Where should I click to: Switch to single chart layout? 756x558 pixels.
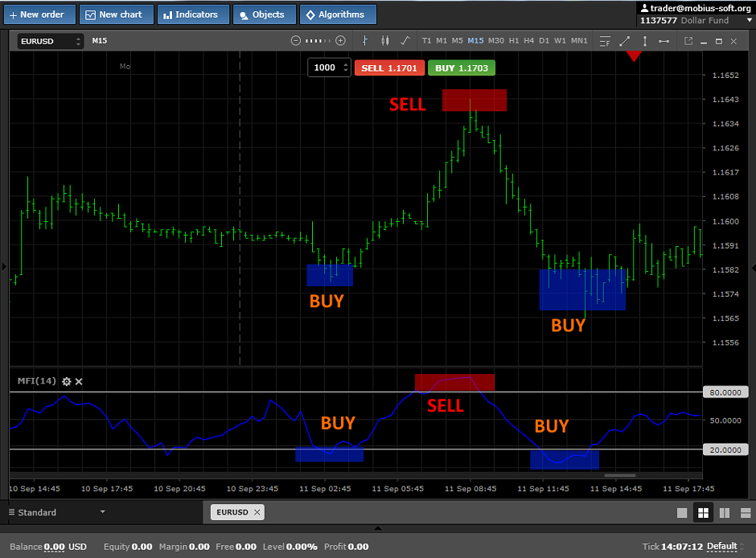(682, 513)
